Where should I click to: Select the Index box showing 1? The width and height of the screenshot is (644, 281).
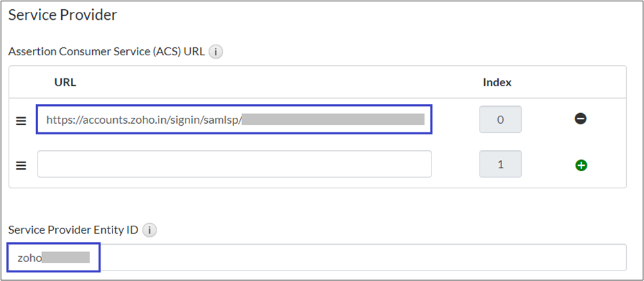click(500, 164)
